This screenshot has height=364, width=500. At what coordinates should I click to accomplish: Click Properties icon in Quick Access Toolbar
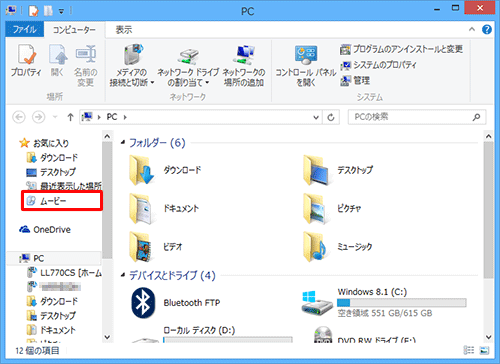coord(33,11)
